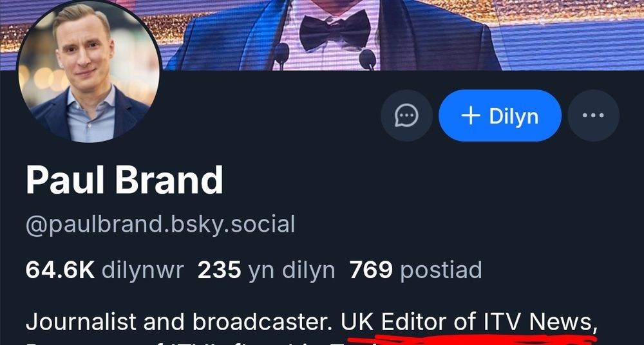Viewport: 644px width, 345px height.
Task: Tap the bow tie in the banner photo
Action: pyautogui.click(x=335, y=30)
